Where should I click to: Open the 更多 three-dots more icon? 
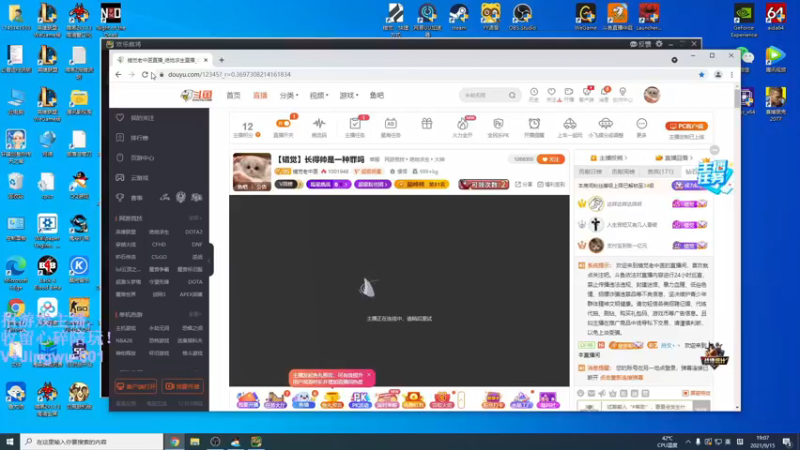coord(642,123)
